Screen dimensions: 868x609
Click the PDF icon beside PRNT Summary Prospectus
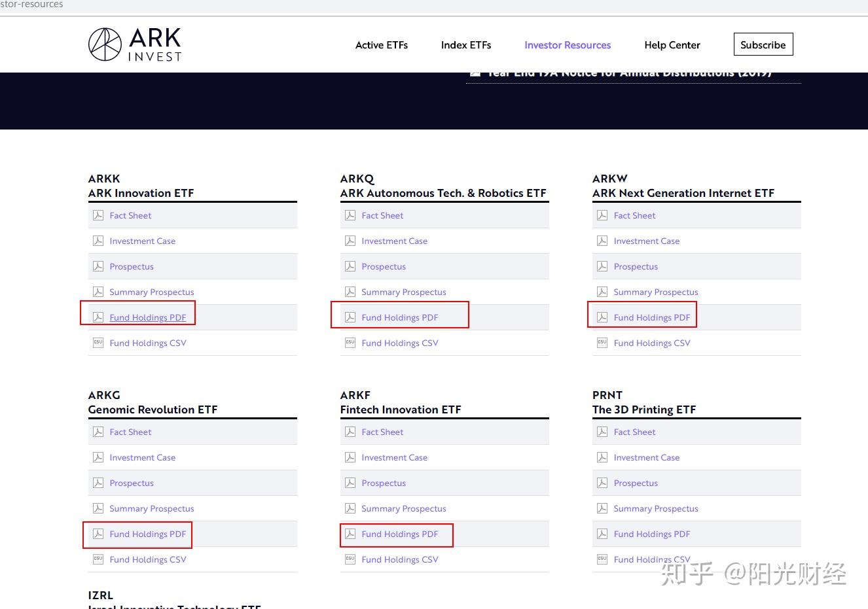602,508
